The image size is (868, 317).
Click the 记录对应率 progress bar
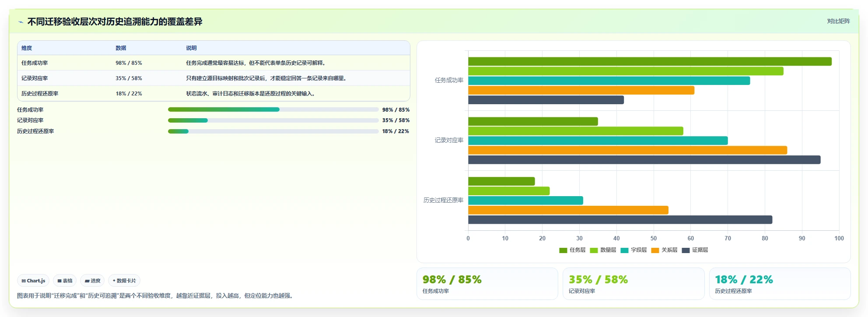273,120
